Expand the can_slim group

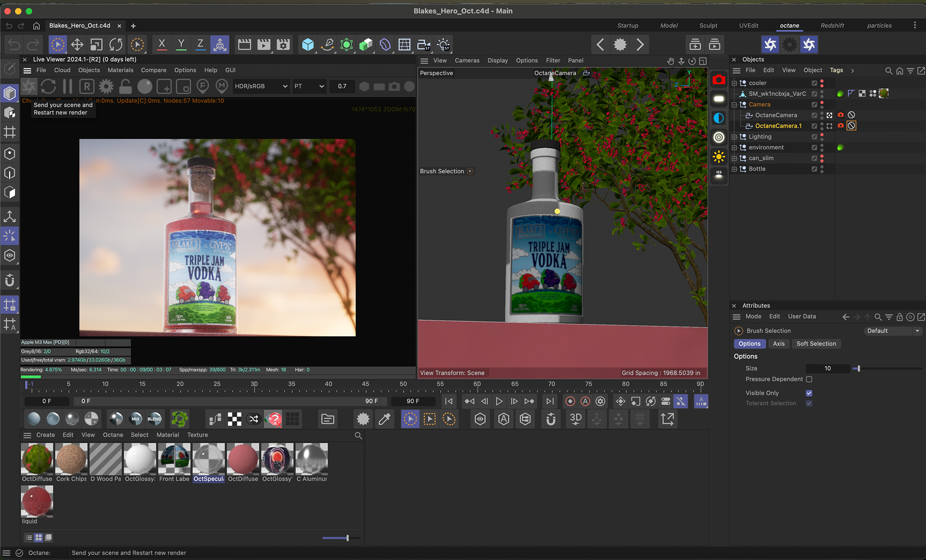coord(734,158)
